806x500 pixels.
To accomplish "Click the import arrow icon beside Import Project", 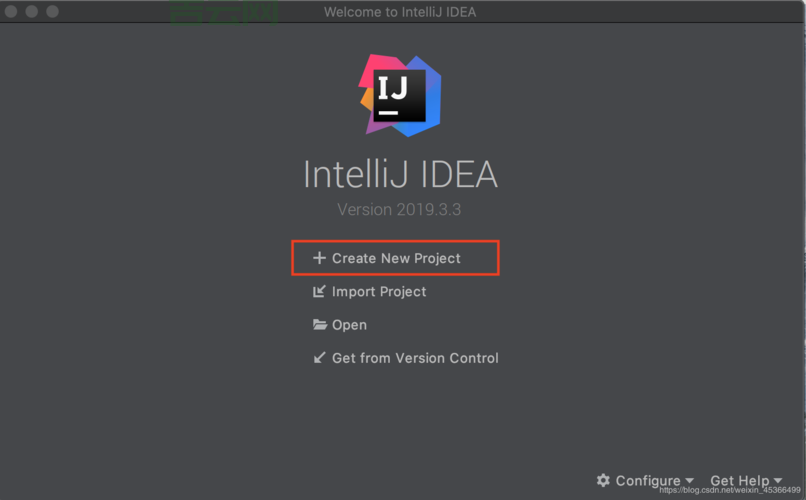I will [319, 291].
